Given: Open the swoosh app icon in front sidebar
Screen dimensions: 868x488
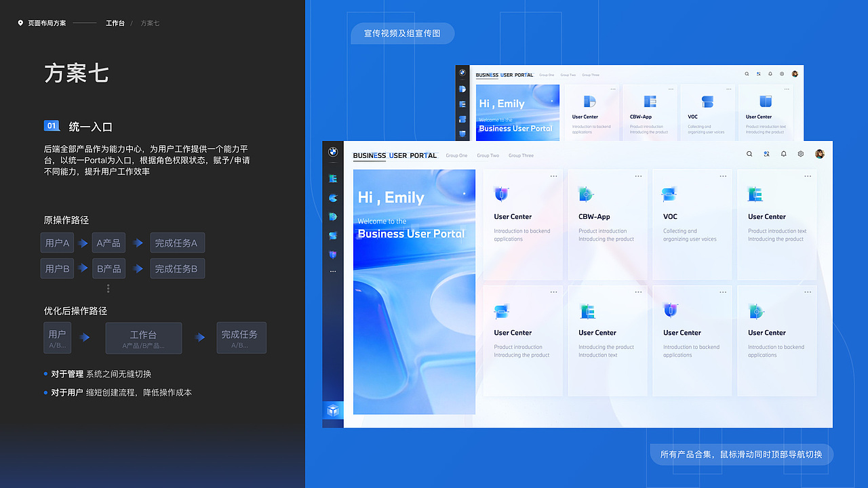Looking at the screenshot, I should (x=333, y=198).
